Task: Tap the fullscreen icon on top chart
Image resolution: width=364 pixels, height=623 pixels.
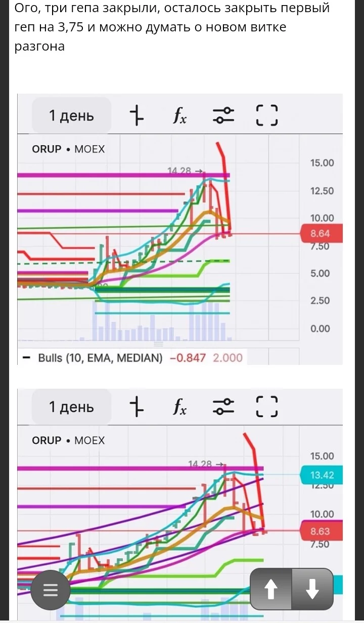Action: click(267, 115)
